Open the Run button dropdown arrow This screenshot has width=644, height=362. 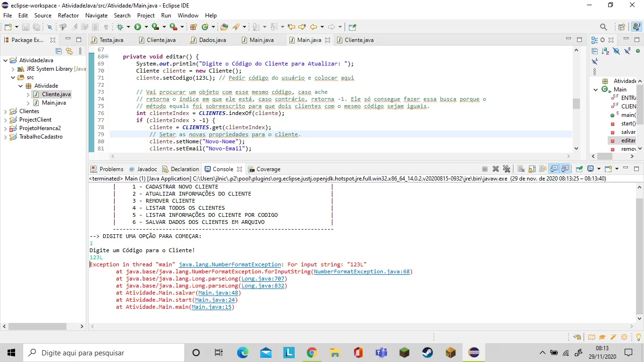tap(146, 27)
